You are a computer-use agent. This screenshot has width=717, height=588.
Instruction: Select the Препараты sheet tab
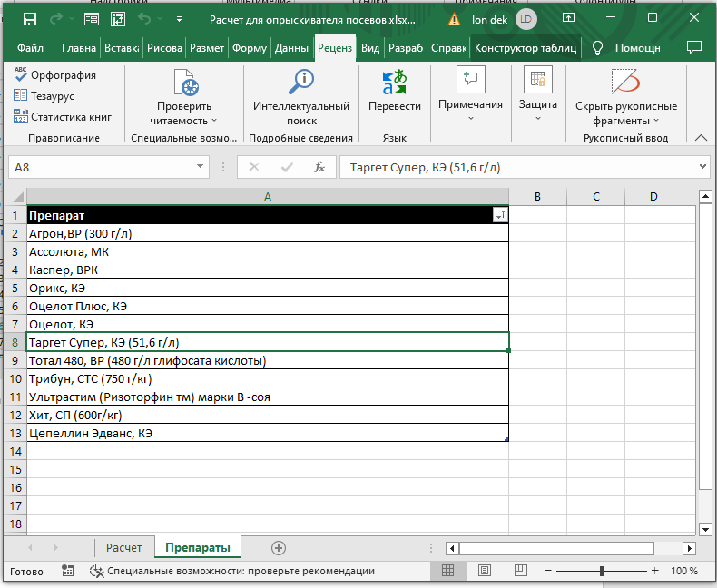[198, 547]
